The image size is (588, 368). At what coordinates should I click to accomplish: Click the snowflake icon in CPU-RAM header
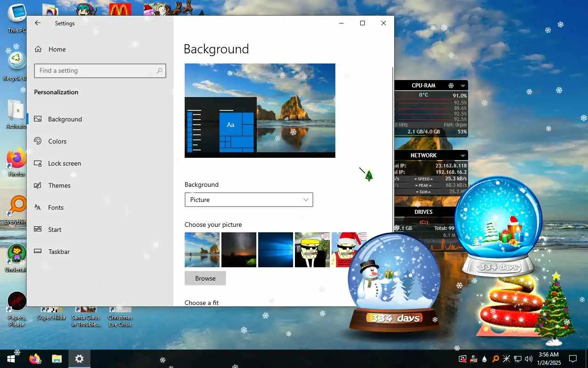click(451, 86)
